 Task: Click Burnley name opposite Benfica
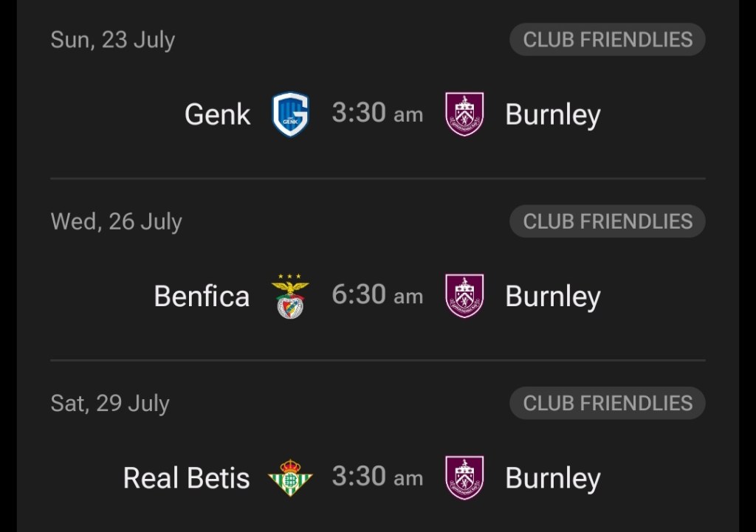pos(552,296)
